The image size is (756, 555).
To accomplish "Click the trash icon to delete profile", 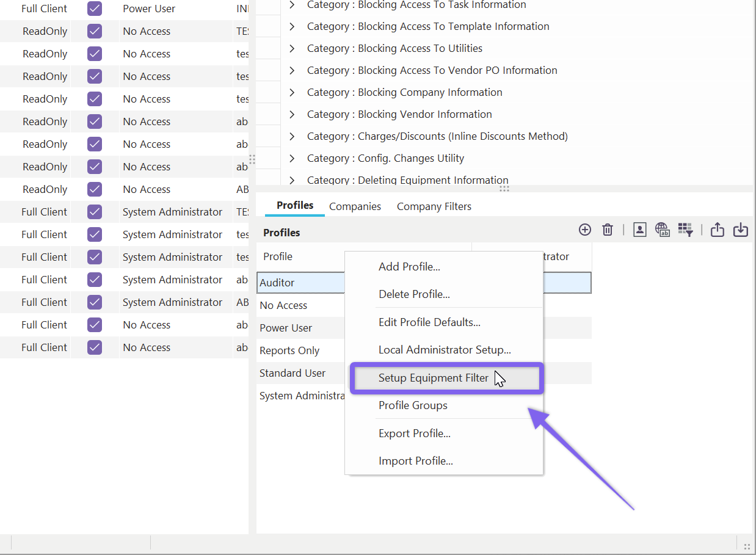I will coord(608,230).
